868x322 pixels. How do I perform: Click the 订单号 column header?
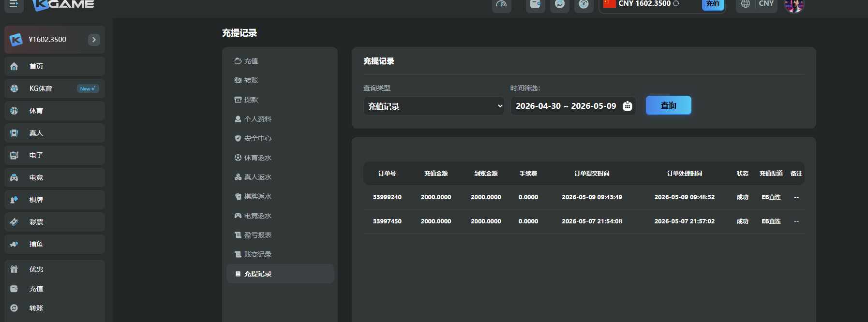387,174
